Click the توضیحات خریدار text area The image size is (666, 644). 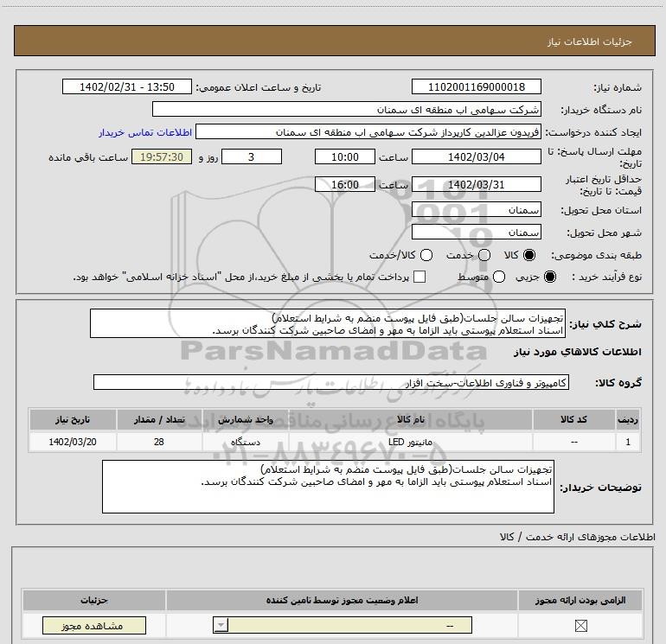coord(328,487)
